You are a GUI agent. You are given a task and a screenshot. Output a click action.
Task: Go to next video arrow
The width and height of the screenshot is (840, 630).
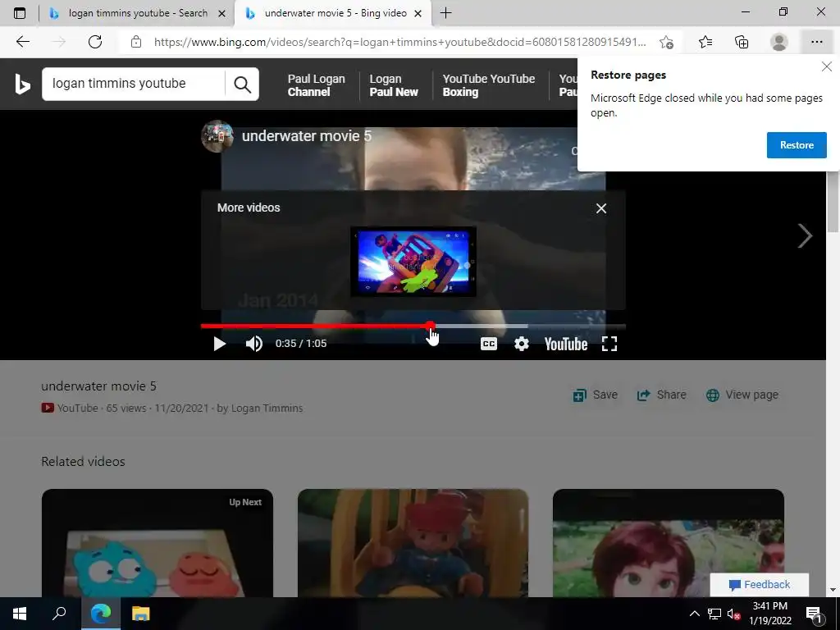[804, 235]
